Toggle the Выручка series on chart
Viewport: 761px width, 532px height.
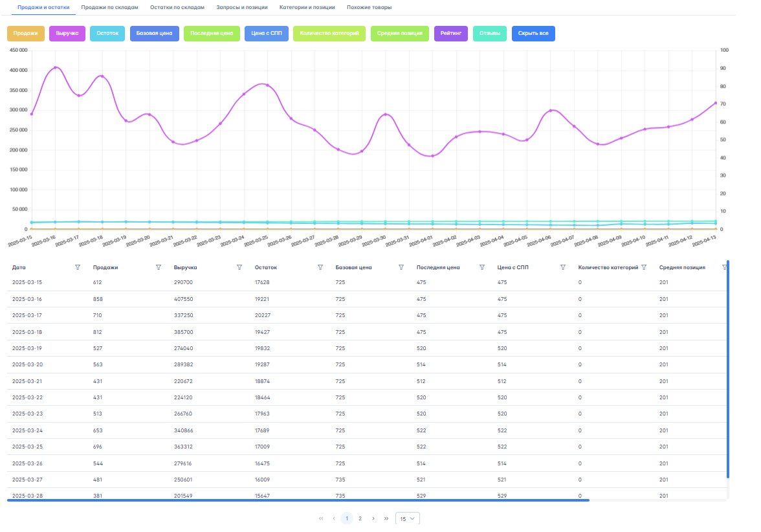pyautogui.click(x=67, y=33)
